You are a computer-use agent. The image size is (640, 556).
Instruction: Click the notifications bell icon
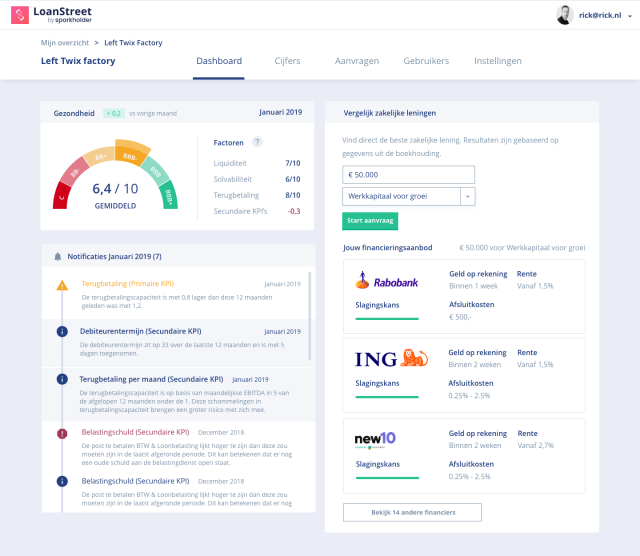(x=58, y=256)
